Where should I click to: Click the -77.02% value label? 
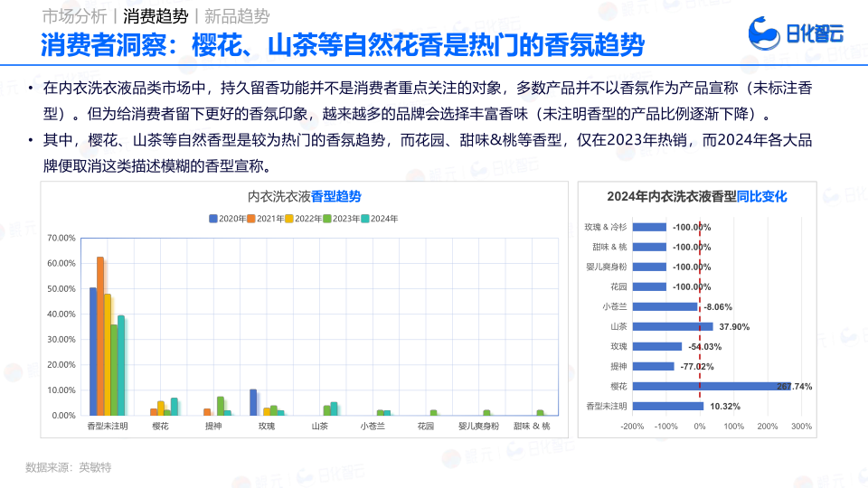(x=697, y=367)
